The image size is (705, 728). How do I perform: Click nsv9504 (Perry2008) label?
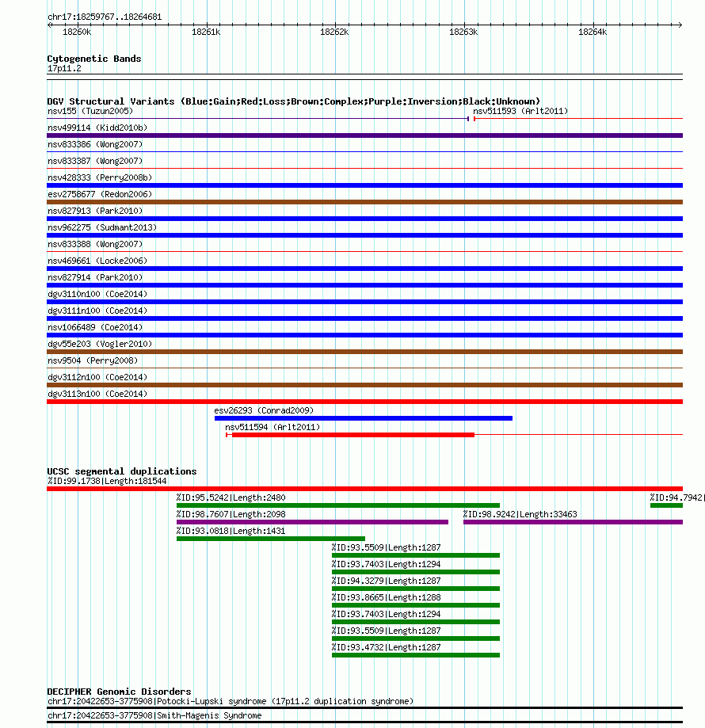pyautogui.click(x=93, y=360)
